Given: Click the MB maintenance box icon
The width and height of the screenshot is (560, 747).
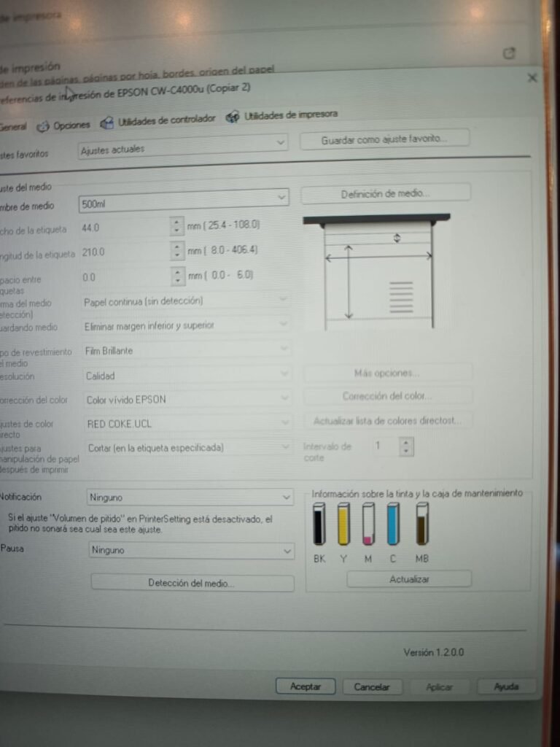Looking at the screenshot, I should click(422, 525).
